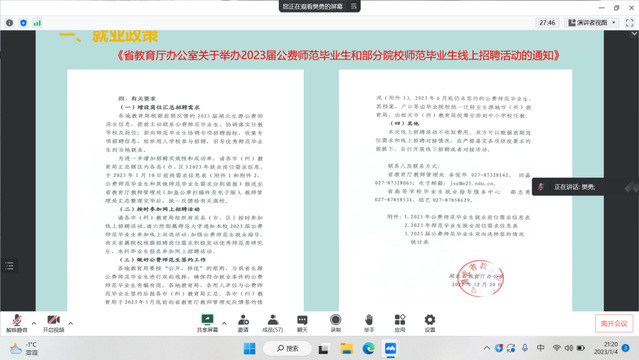Viewport: 639px width, 360px height.
Task: Switch the 中 input method indicator
Action: (540, 348)
